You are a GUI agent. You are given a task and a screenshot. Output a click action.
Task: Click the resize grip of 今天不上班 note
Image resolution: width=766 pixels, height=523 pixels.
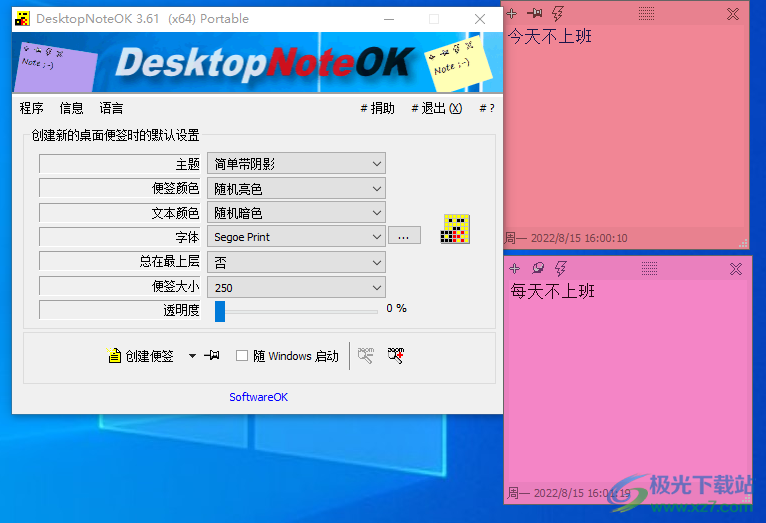(x=744, y=244)
